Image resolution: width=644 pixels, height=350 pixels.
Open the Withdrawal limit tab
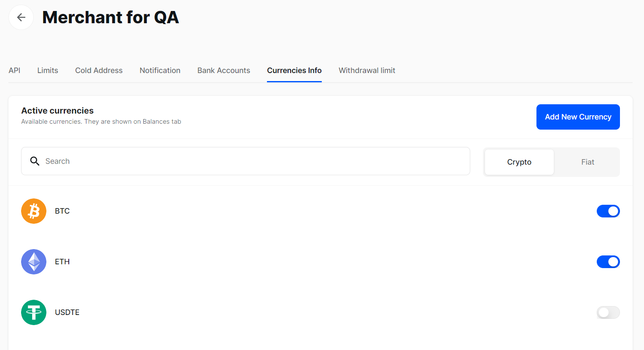point(366,71)
